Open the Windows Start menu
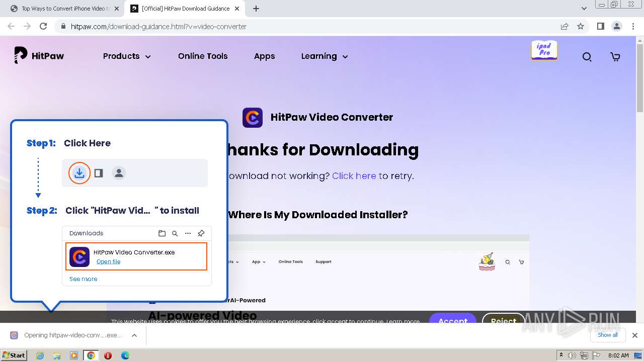644x362 pixels. pos(14,355)
